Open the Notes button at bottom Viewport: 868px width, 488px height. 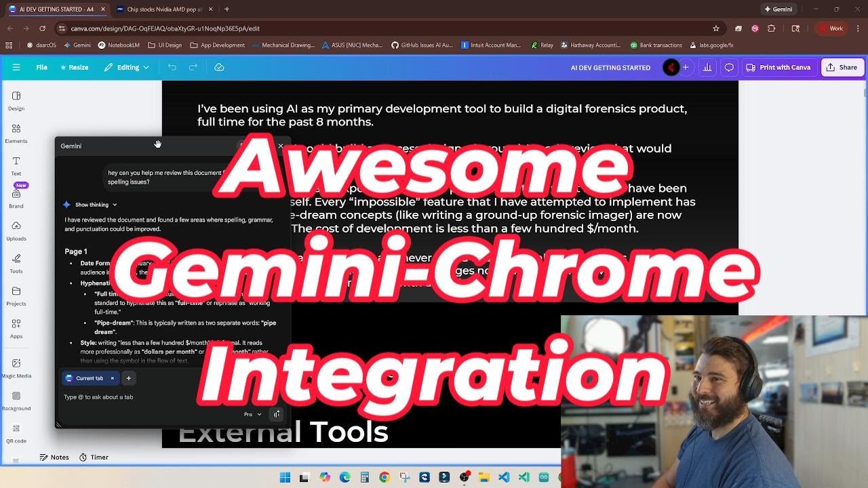pyautogui.click(x=54, y=457)
